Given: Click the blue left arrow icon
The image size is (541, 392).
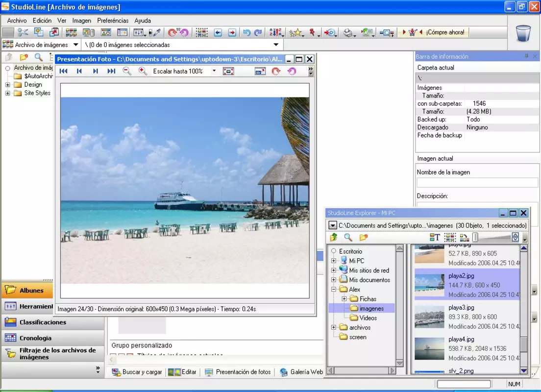Looking at the screenshot, I should tap(218, 32).
